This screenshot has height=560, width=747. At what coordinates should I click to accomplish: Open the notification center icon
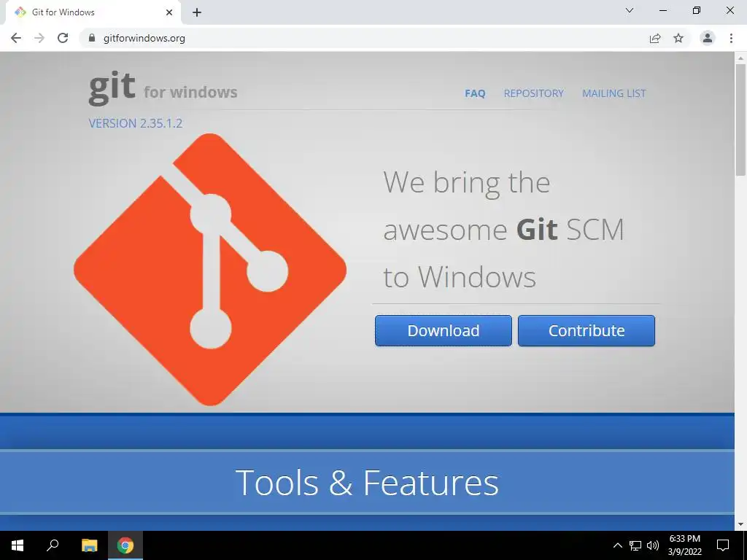pos(723,545)
